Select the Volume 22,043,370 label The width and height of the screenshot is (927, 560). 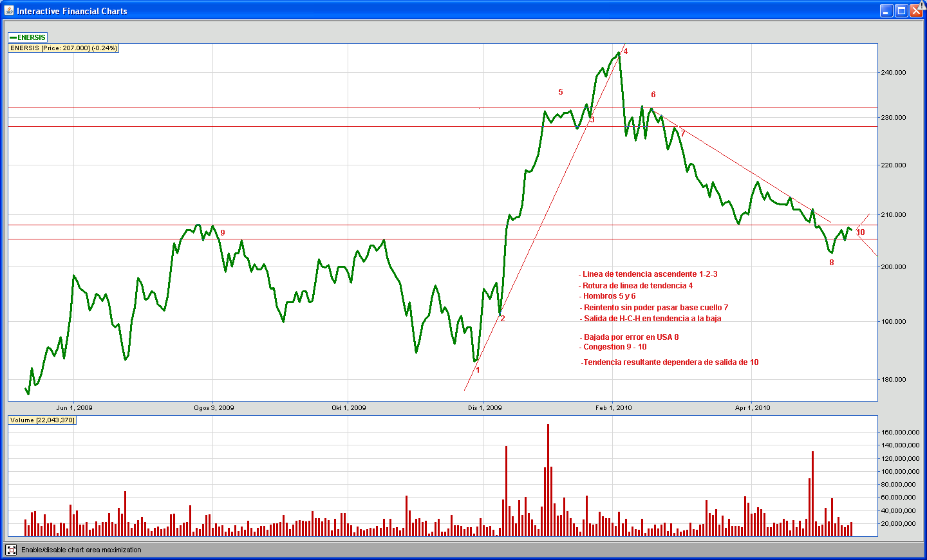coord(42,420)
